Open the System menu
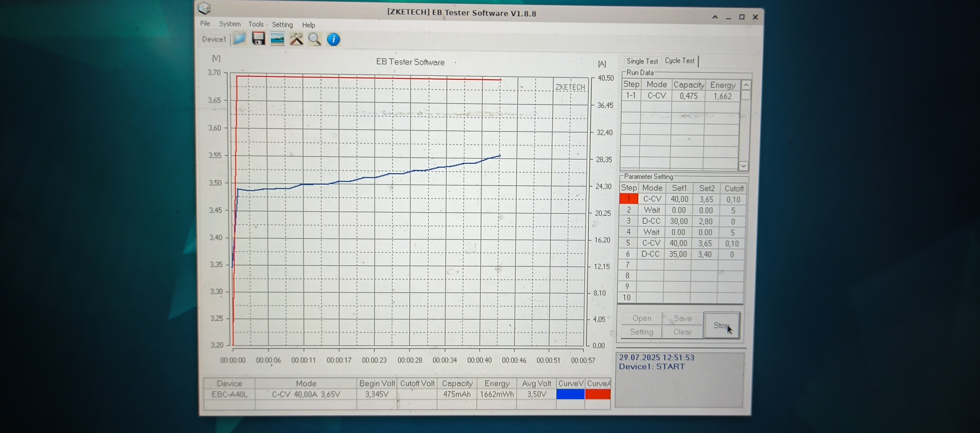The image size is (980, 433). click(230, 24)
